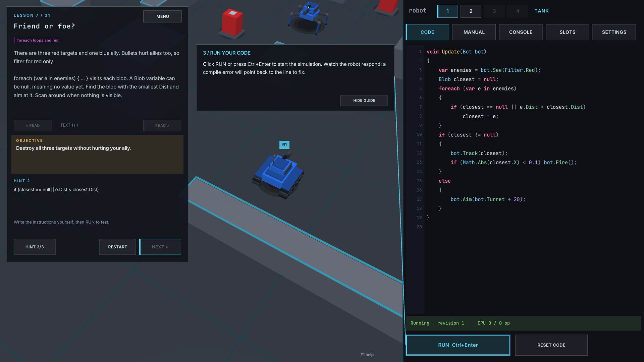The width and height of the screenshot is (644, 362).
Task: Click code line 3 with bot.See(Filter.Red)
Action: tap(489, 70)
